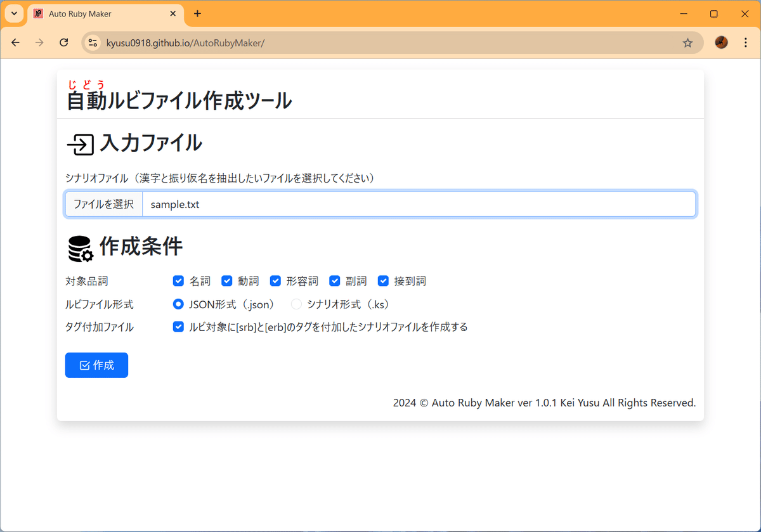Select JSON形式（.json）radio button
This screenshot has width=761, height=532.
click(178, 304)
